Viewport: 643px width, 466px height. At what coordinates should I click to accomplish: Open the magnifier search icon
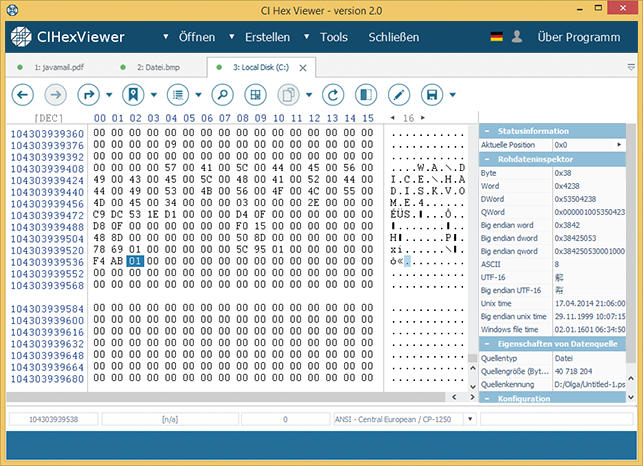click(223, 95)
